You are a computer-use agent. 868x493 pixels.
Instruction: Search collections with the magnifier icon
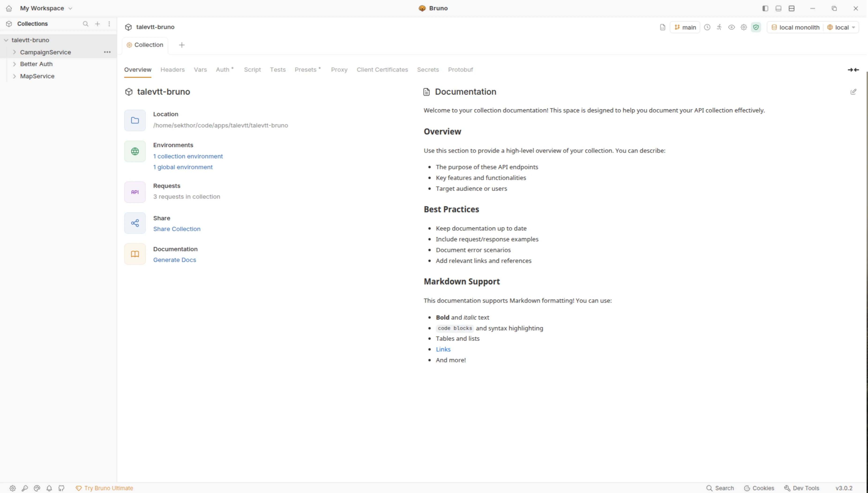pyautogui.click(x=86, y=24)
